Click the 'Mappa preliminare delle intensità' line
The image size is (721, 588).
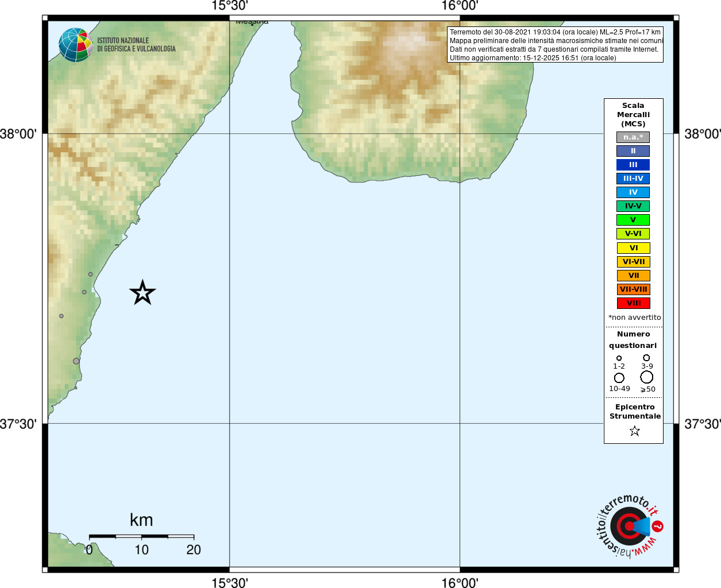click(x=556, y=41)
